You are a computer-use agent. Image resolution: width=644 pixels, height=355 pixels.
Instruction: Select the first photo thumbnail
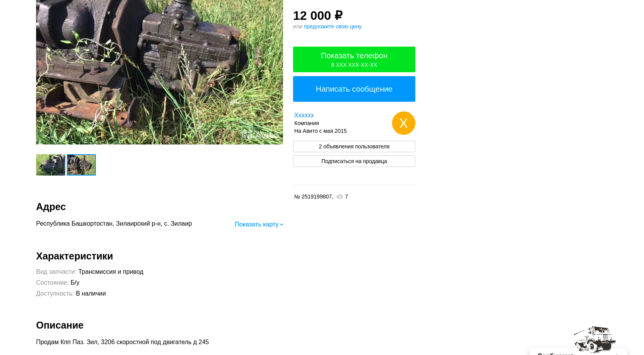coord(50,165)
